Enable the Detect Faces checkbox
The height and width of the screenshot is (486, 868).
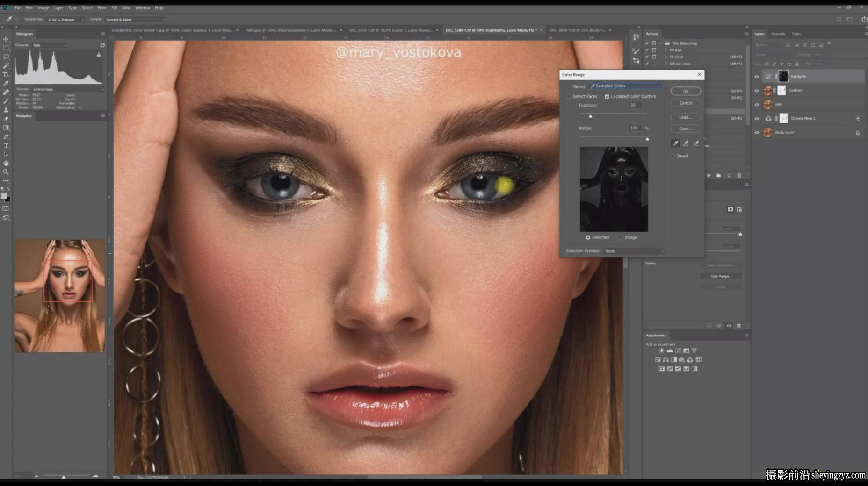pyautogui.click(x=569, y=97)
